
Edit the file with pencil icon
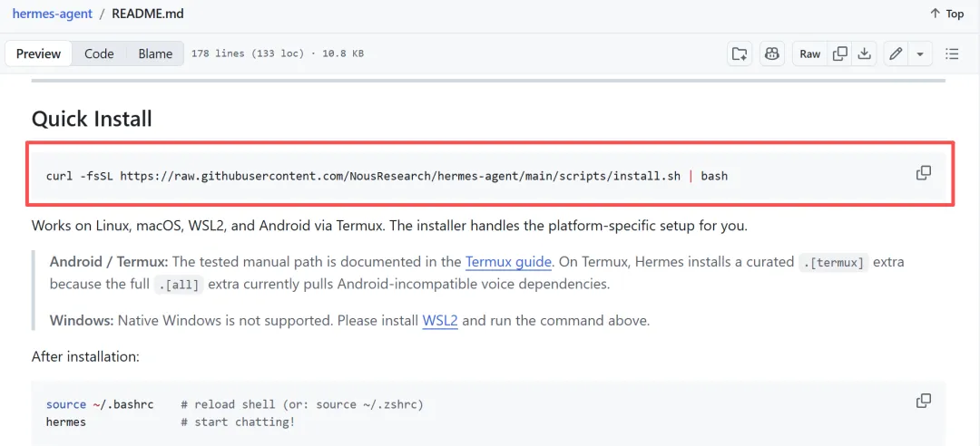896,53
